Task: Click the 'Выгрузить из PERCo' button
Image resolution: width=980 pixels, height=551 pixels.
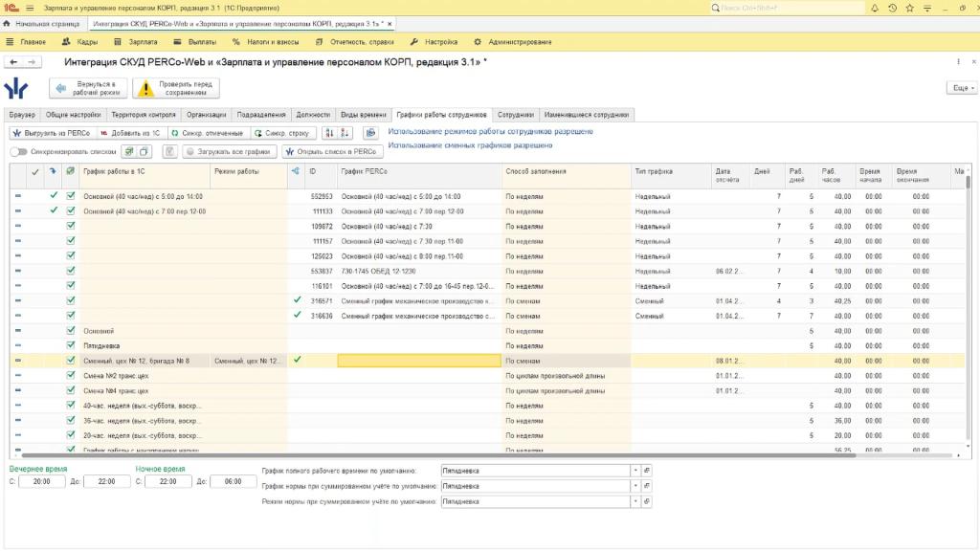Action: [53, 133]
